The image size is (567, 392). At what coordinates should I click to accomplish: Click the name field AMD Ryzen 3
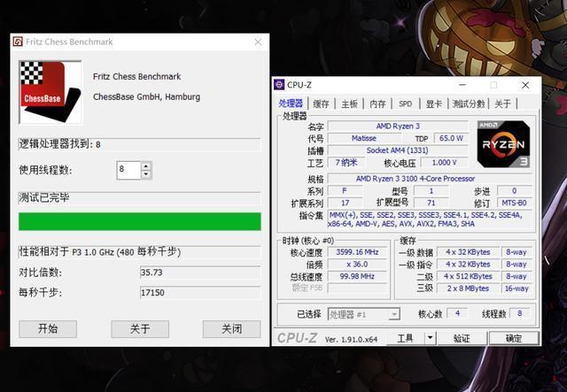(398, 126)
